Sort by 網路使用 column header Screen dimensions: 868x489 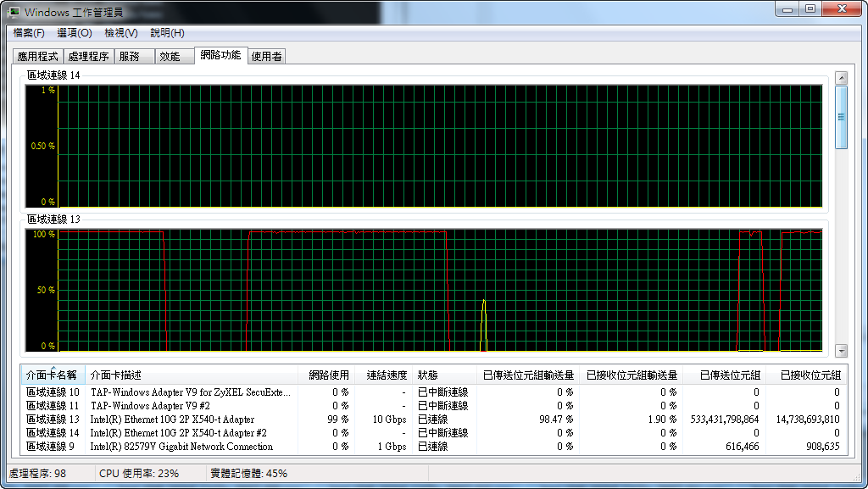326,375
